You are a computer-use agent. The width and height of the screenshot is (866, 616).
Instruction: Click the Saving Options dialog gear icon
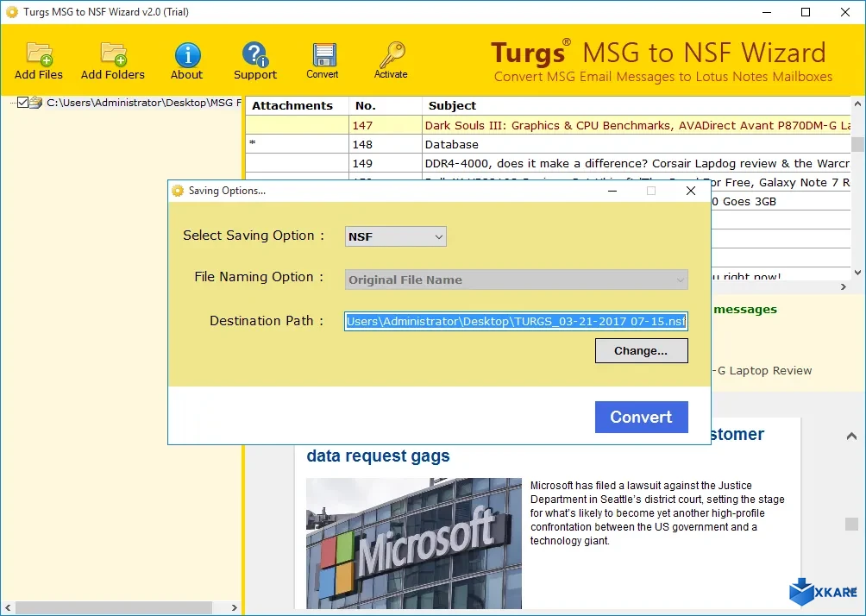178,191
